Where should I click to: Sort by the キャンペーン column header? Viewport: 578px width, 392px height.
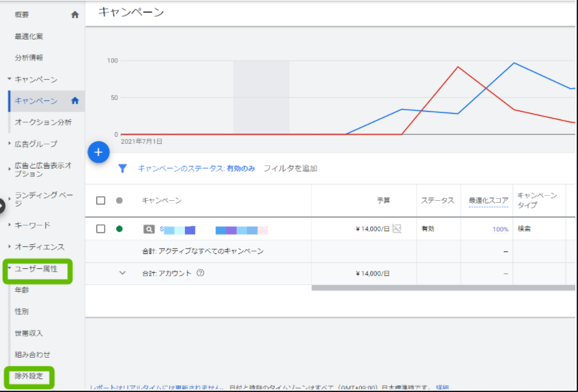click(x=162, y=201)
